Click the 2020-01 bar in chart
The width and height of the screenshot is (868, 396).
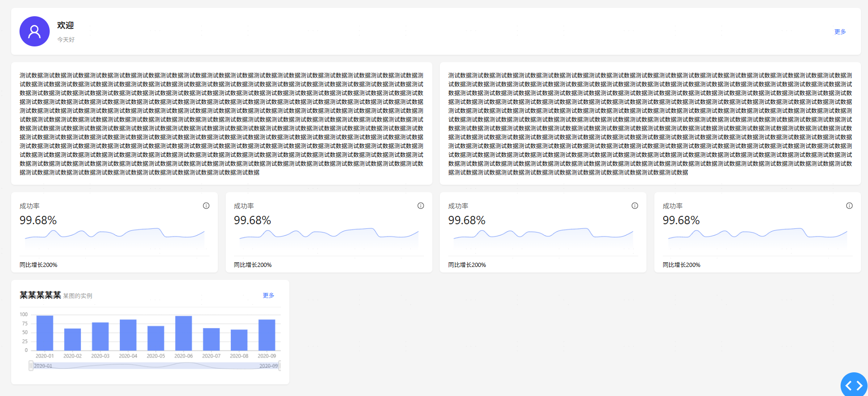point(45,333)
